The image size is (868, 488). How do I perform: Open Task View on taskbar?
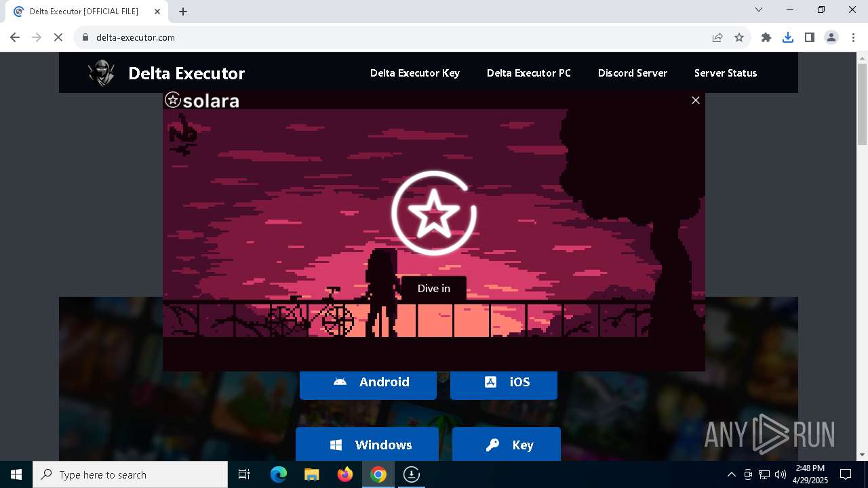[x=245, y=474]
